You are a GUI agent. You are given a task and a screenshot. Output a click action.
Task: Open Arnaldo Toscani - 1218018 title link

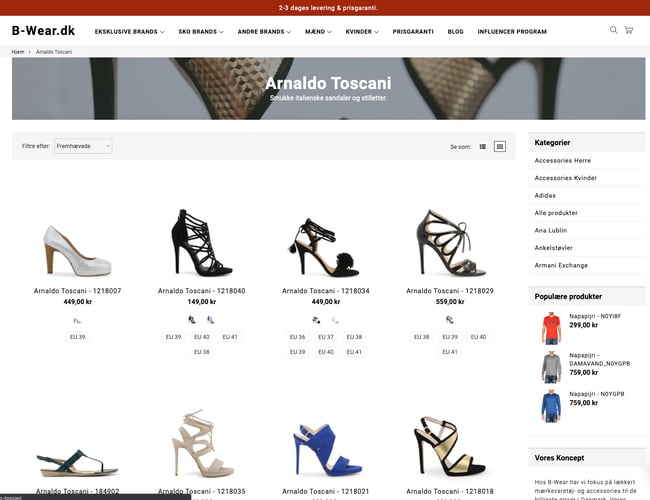coord(450,492)
